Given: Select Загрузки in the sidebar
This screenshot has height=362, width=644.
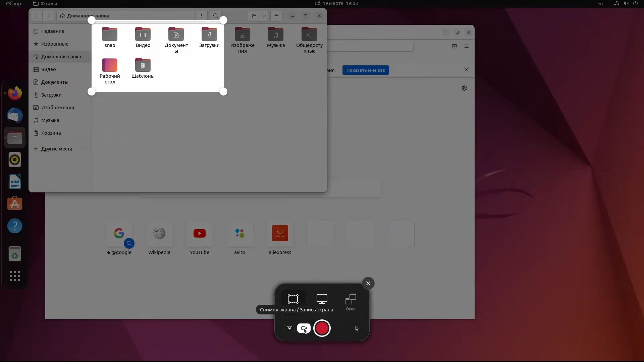Looking at the screenshot, I should [60, 95].
